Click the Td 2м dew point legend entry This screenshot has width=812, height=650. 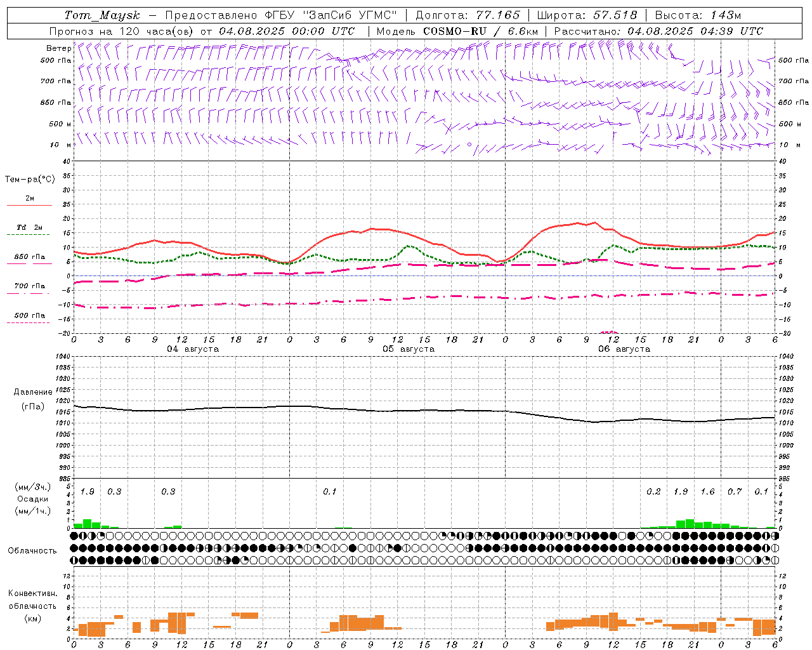click(x=30, y=227)
